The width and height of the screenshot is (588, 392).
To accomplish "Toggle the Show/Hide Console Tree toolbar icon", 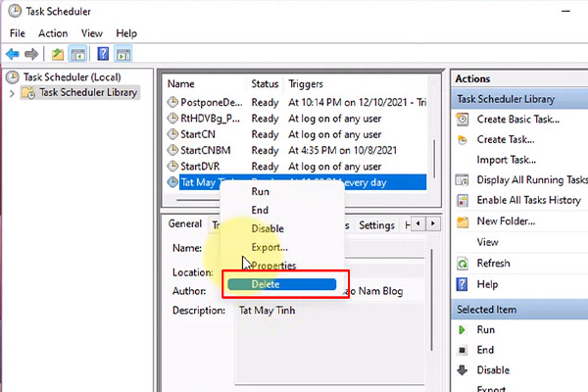I will pos(78,55).
